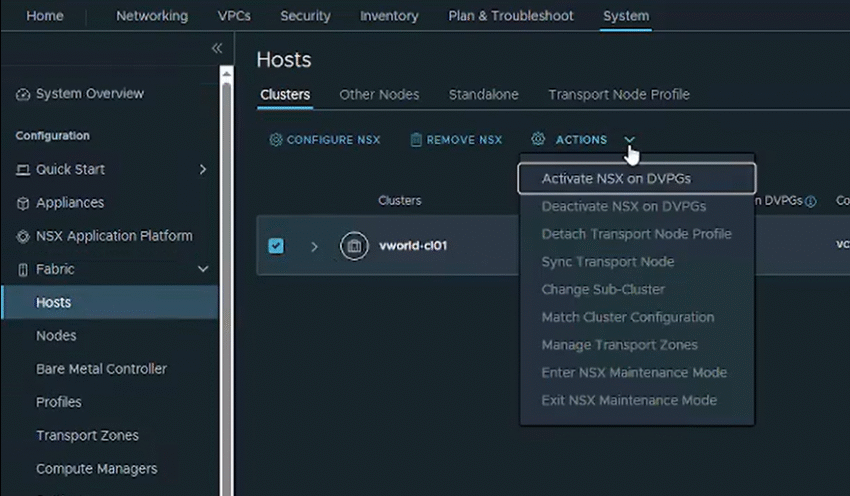This screenshot has width=850, height=496.
Task: Click the NSX Application Platform icon
Action: [23, 236]
